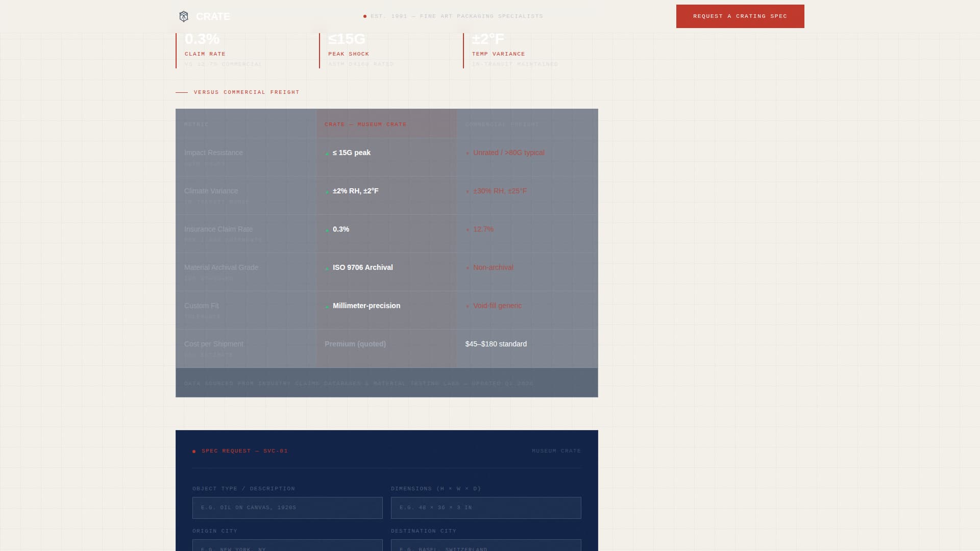Screen dimensions: 980x551
Task: Select the 'Unrated / >80G typical' cell
Action: (509, 153)
